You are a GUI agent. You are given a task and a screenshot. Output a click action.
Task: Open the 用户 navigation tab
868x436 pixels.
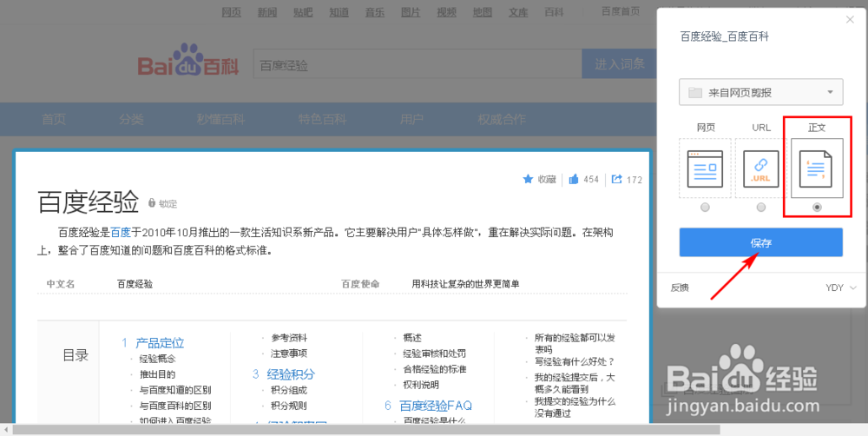pyautogui.click(x=411, y=119)
